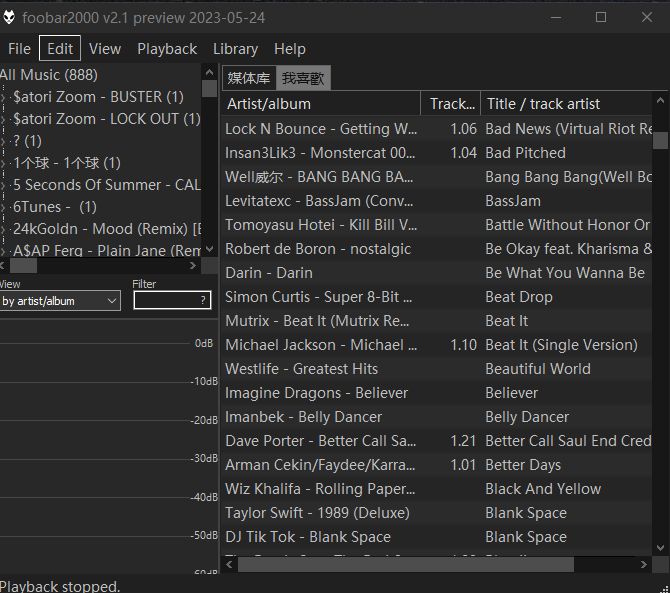Click the playlist horizontal scrollbar thumb
670x593 pixels.
[x=406, y=564]
